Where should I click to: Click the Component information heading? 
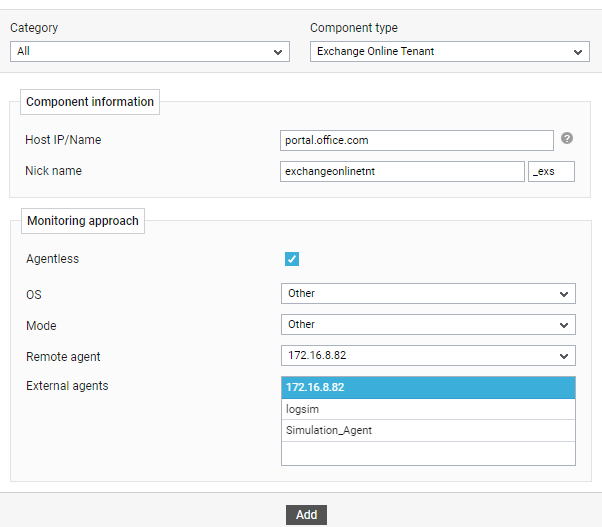[90, 102]
